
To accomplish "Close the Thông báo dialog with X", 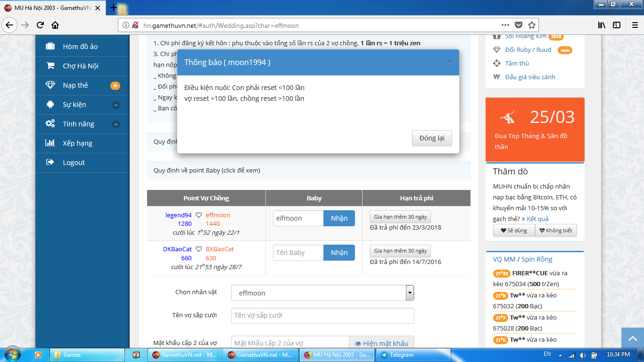I will coord(449,61).
